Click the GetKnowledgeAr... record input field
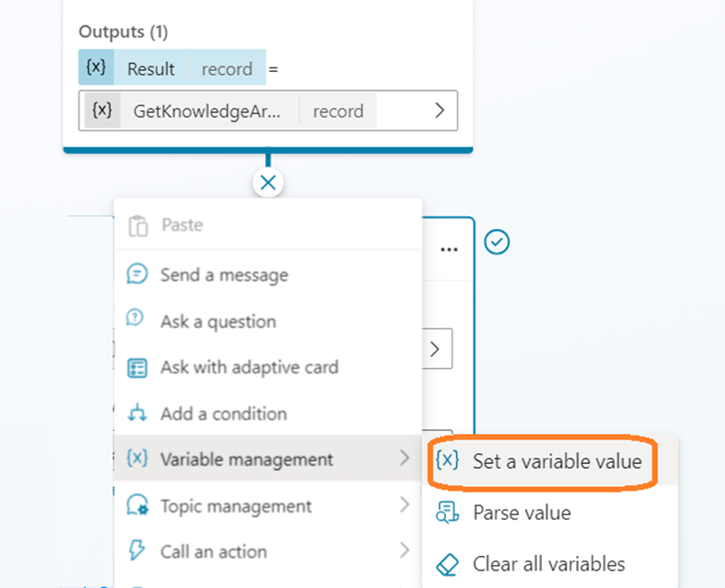 coord(246,111)
